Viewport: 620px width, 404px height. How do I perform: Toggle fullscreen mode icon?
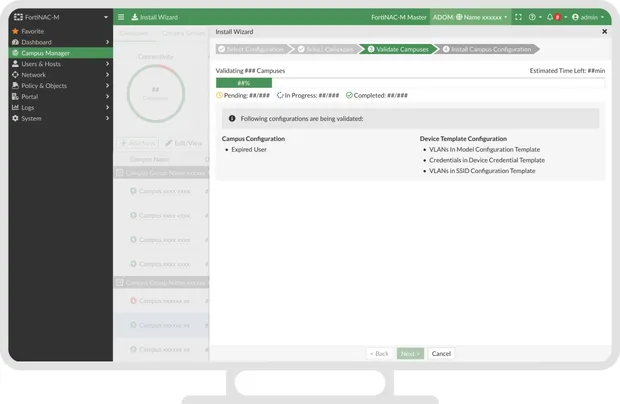tap(518, 17)
